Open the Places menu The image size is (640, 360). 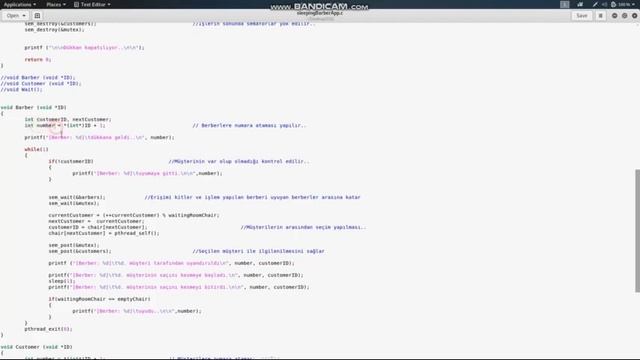coord(56,4)
